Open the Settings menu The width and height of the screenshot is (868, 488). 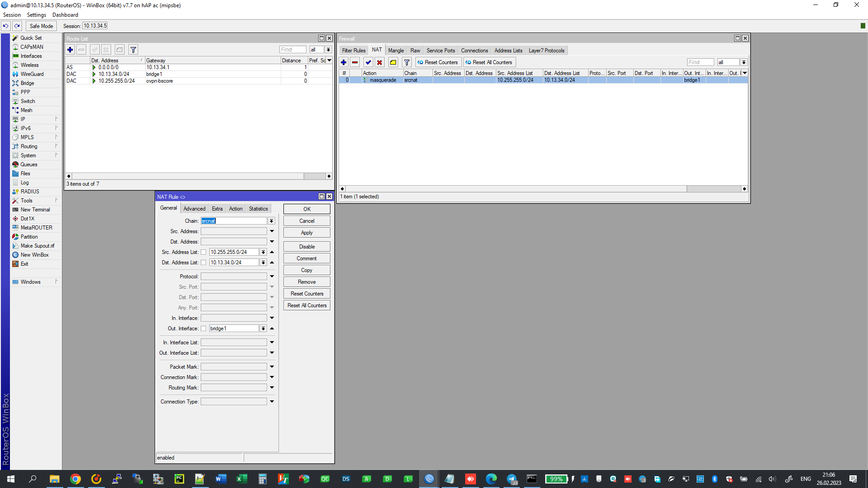point(36,15)
